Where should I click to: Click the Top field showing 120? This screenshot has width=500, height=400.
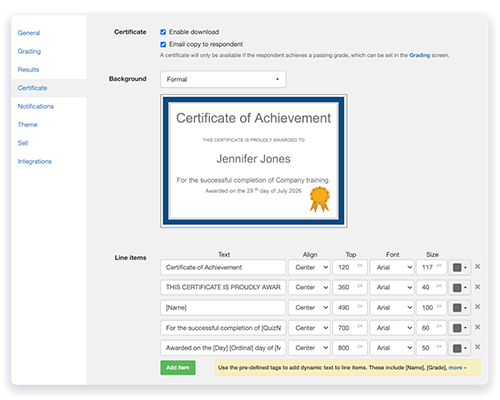350,267
